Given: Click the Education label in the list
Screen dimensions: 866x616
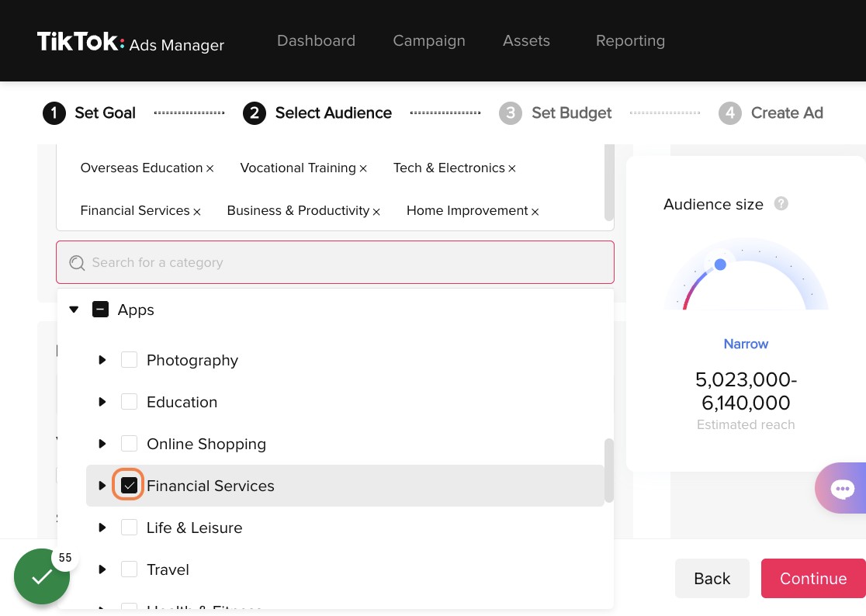Looking at the screenshot, I should click(x=182, y=402).
